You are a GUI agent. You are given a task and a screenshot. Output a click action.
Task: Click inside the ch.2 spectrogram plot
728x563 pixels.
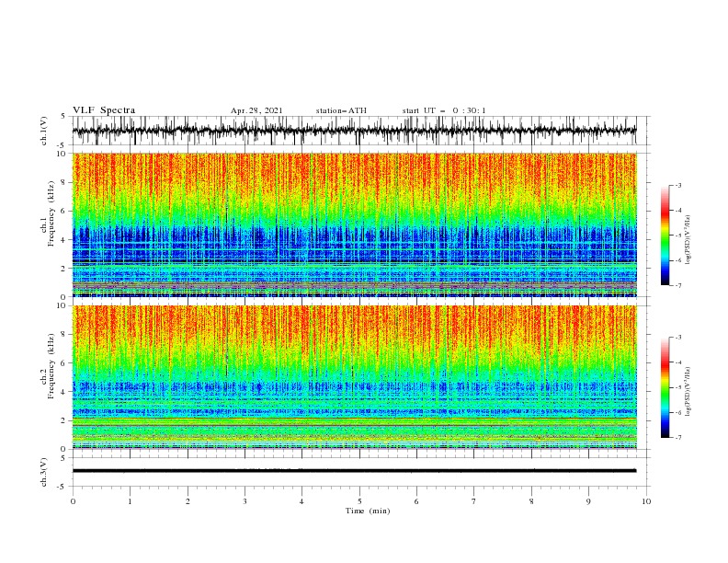point(354,377)
